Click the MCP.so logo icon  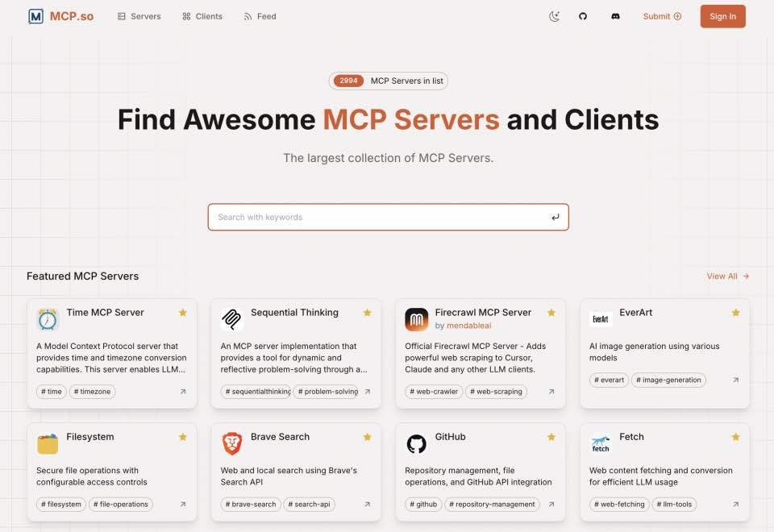point(35,16)
